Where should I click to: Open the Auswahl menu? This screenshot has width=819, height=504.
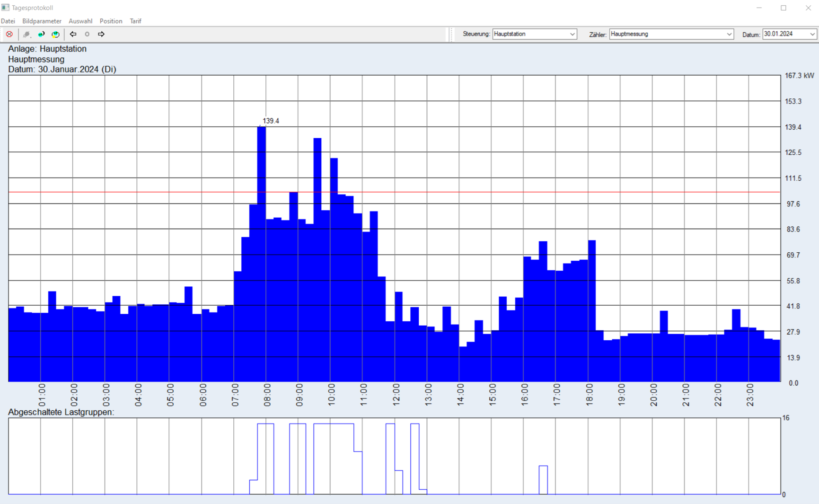click(x=80, y=21)
